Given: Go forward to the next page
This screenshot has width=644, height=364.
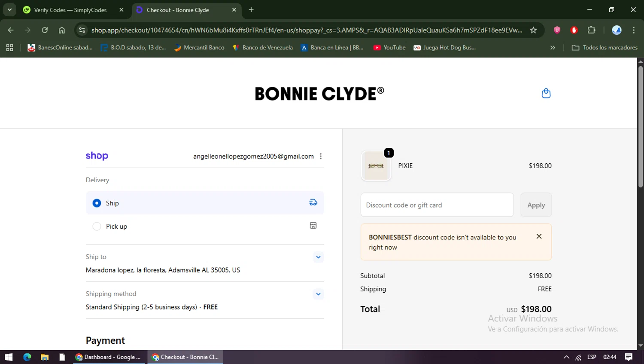Looking at the screenshot, I should pos(27,30).
